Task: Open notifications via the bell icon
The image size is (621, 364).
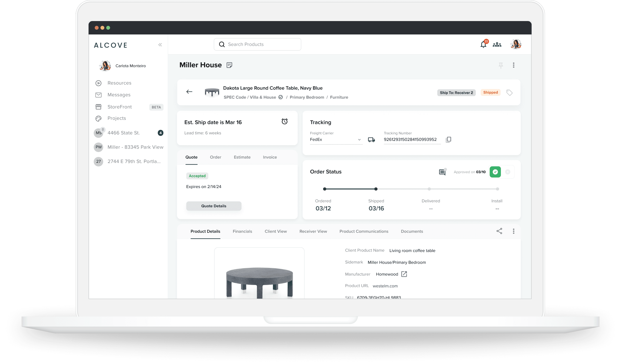Action: pos(483,44)
